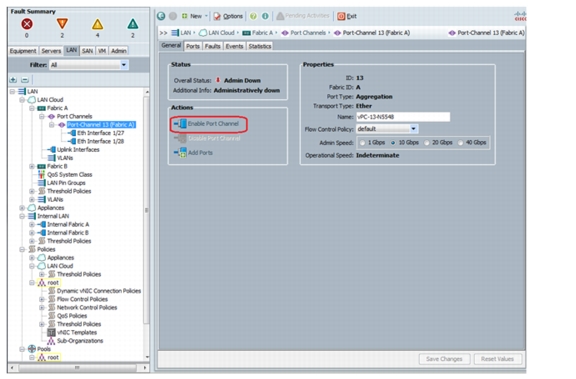Viewport: 576px width, 379px height.
Task: Click Fabric A in the breadcrumb
Action: click(x=262, y=33)
